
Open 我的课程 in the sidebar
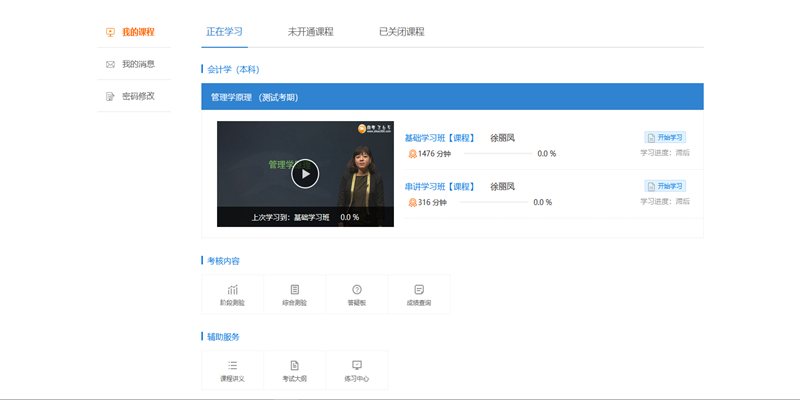coord(137,32)
